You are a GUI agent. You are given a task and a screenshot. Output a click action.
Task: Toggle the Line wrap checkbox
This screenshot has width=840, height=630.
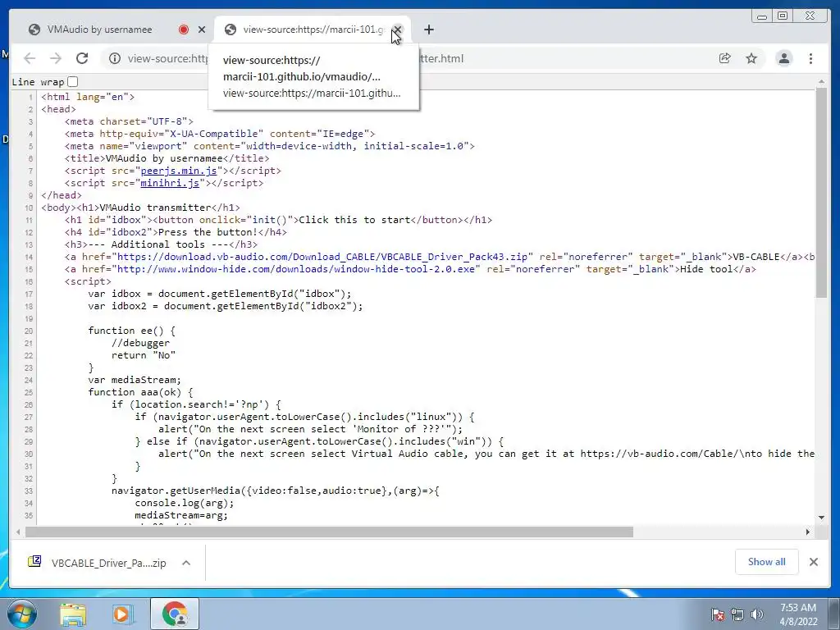(x=73, y=82)
